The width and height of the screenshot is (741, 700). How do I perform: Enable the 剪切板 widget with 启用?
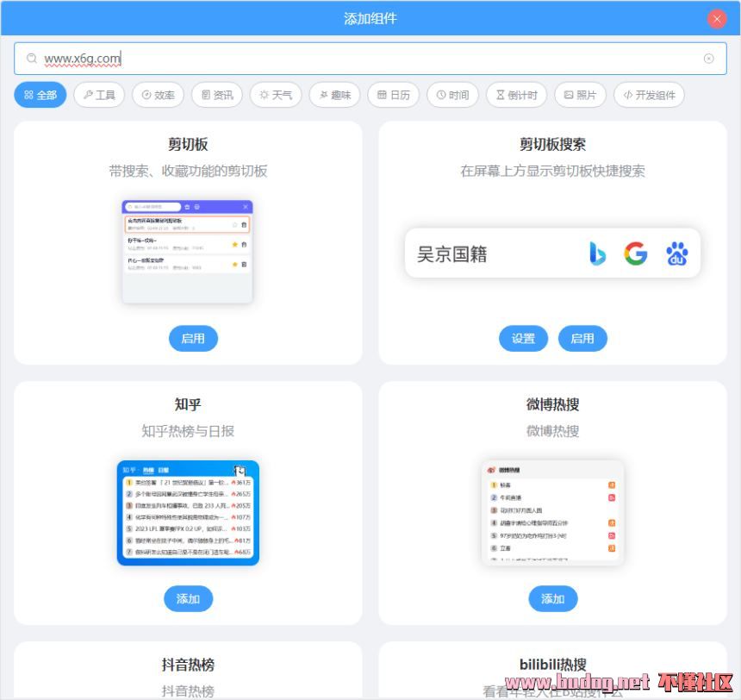coord(193,338)
